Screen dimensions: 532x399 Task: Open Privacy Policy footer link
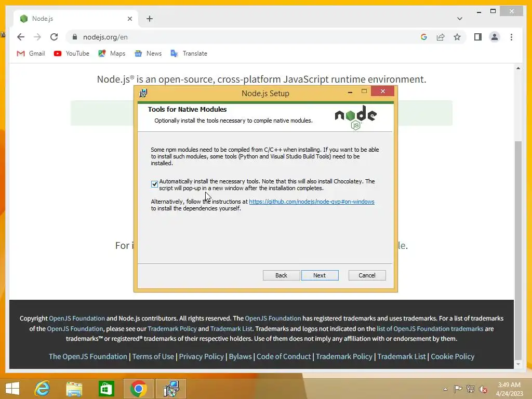pyautogui.click(x=201, y=356)
